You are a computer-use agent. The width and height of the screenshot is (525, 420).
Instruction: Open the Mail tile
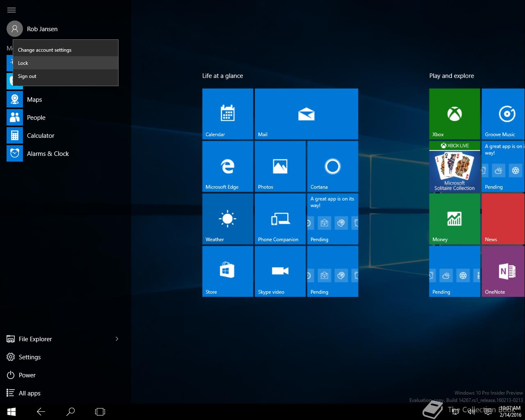[x=306, y=114]
